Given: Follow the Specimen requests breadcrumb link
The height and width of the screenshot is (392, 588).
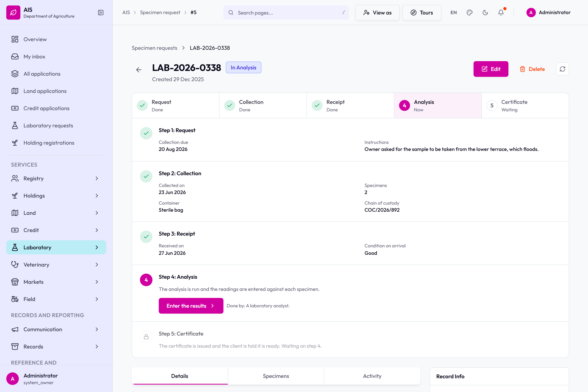Looking at the screenshot, I should pos(154,48).
